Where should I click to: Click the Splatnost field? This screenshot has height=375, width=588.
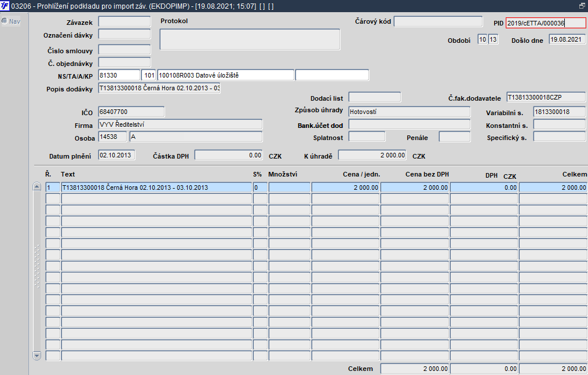pos(367,137)
